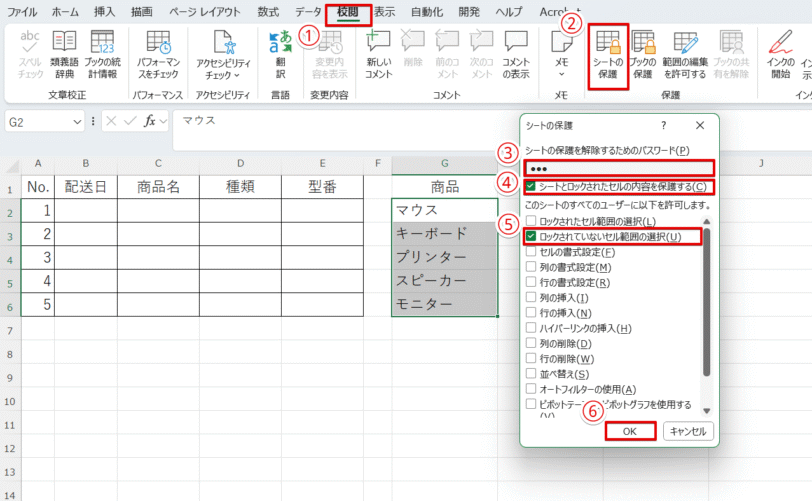This screenshot has height=501, width=812.
Task: Close the シートの保護 dialog
Action: click(x=700, y=125)
